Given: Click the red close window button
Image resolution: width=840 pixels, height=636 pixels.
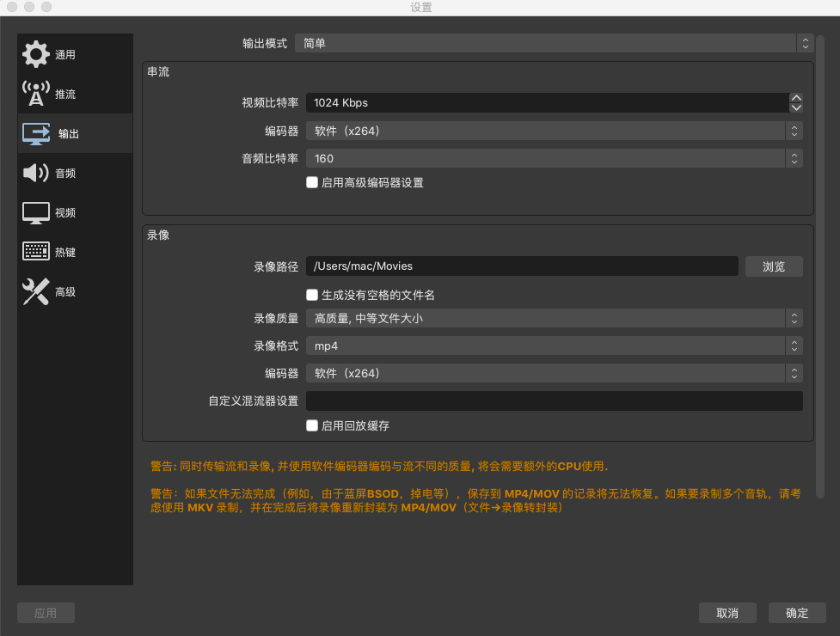Looking at the screenshot, I should (x=12, y=8).
